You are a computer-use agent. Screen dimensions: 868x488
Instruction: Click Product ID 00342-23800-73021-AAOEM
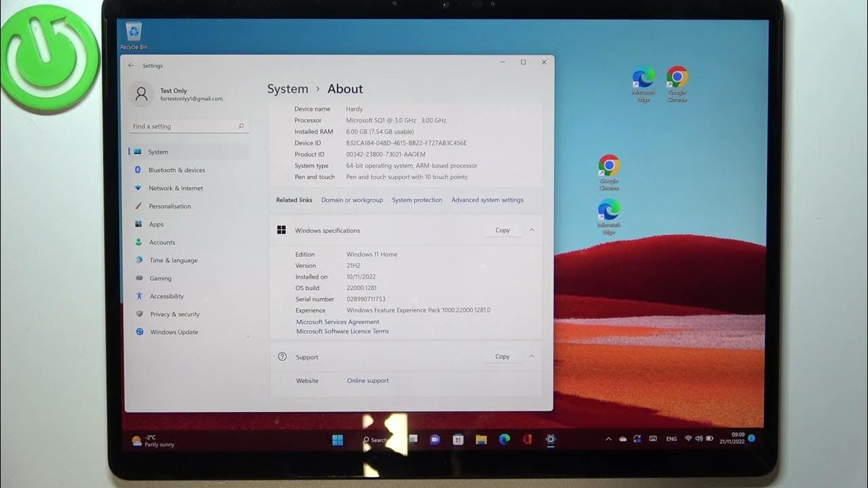tap(386, 155)
